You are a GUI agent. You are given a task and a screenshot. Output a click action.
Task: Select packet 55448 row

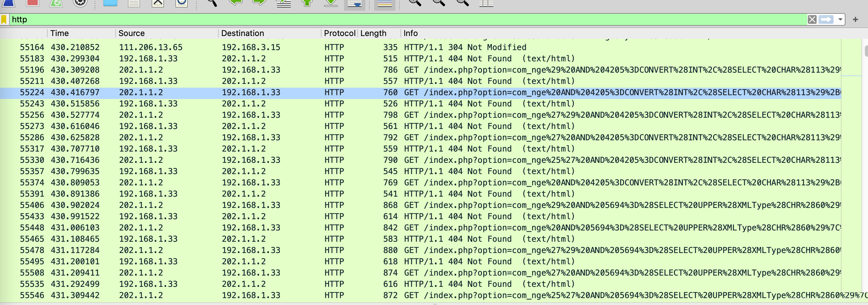coord(421,228)
